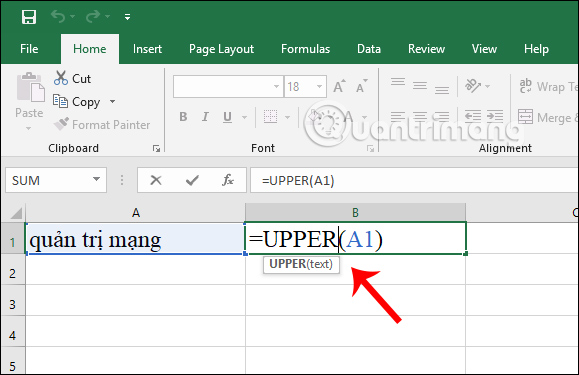
Task: Click the Orientation icon
Action: tap(473, 86)
